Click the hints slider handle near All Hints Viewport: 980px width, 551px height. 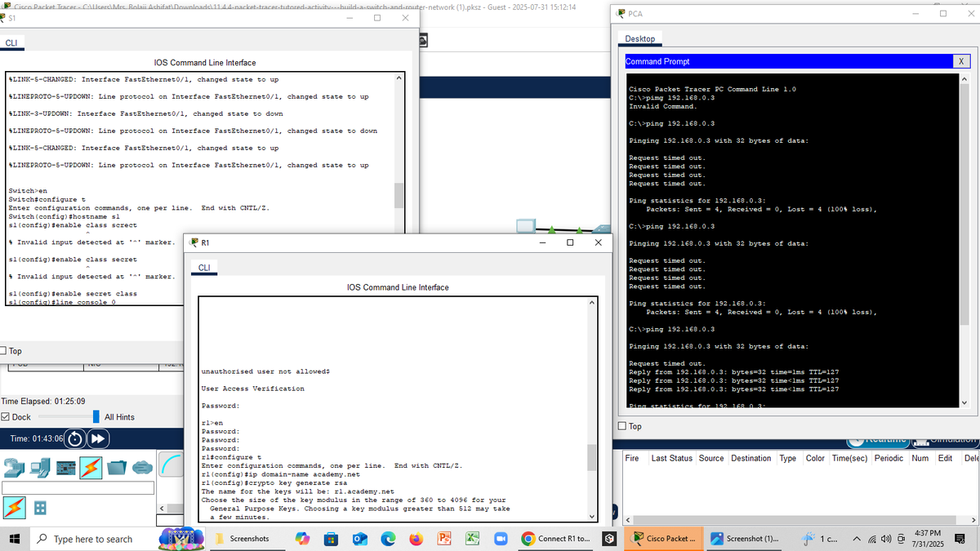pyautogui.click(x=96, y=417)
